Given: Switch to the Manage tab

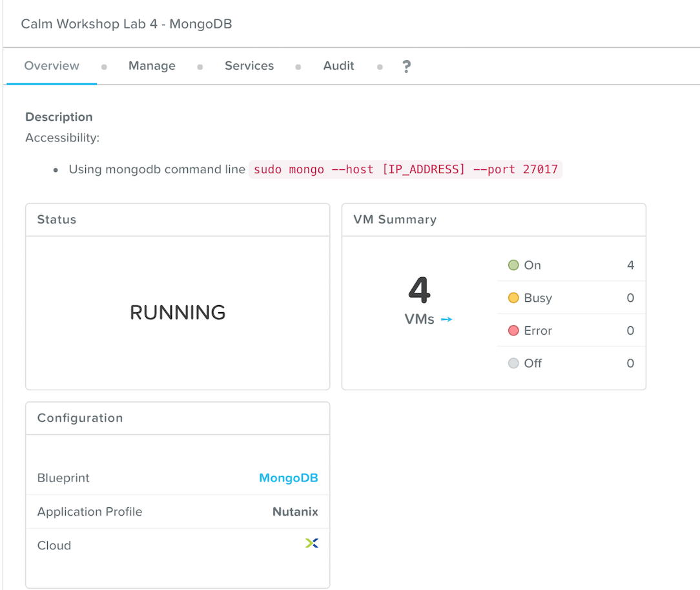Looking at the screenshot, I should [152, 66].
